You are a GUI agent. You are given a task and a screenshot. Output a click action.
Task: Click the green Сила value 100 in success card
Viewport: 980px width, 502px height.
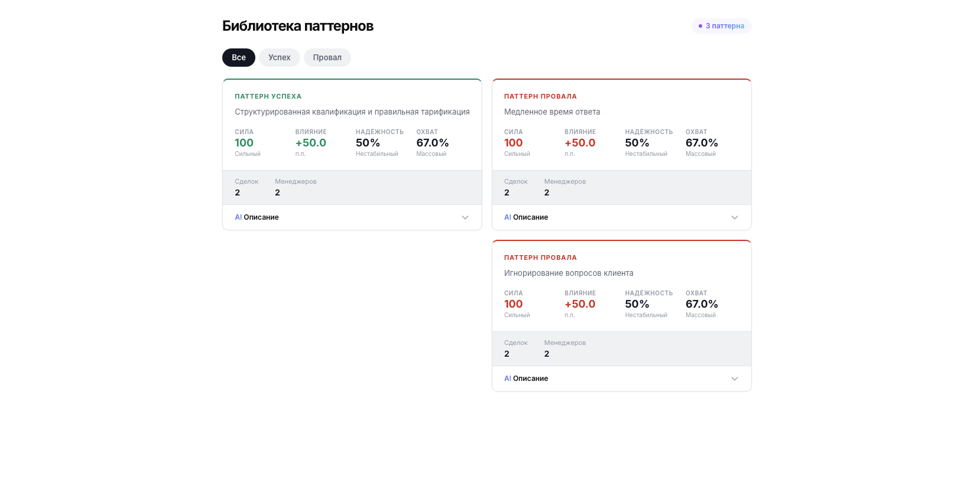click(x=244, y=143)
